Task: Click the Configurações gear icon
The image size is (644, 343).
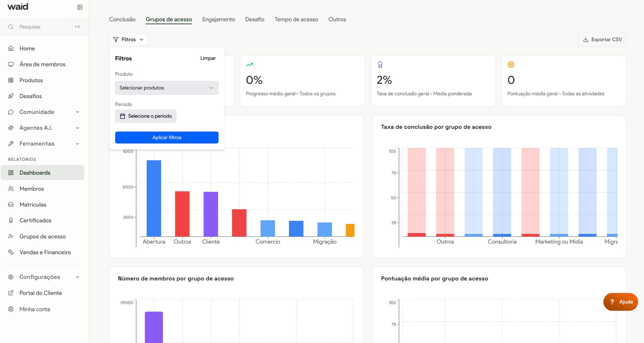Action: (11, 277)
